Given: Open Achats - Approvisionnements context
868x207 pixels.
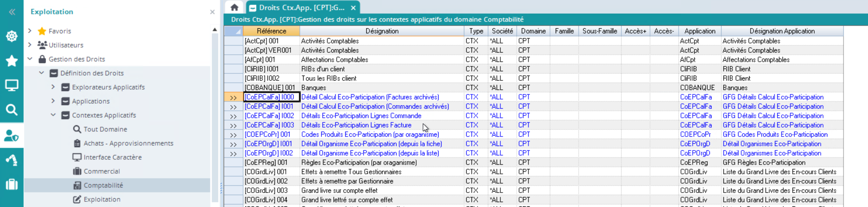Looking at the screenshot, I should click(129, 143).
